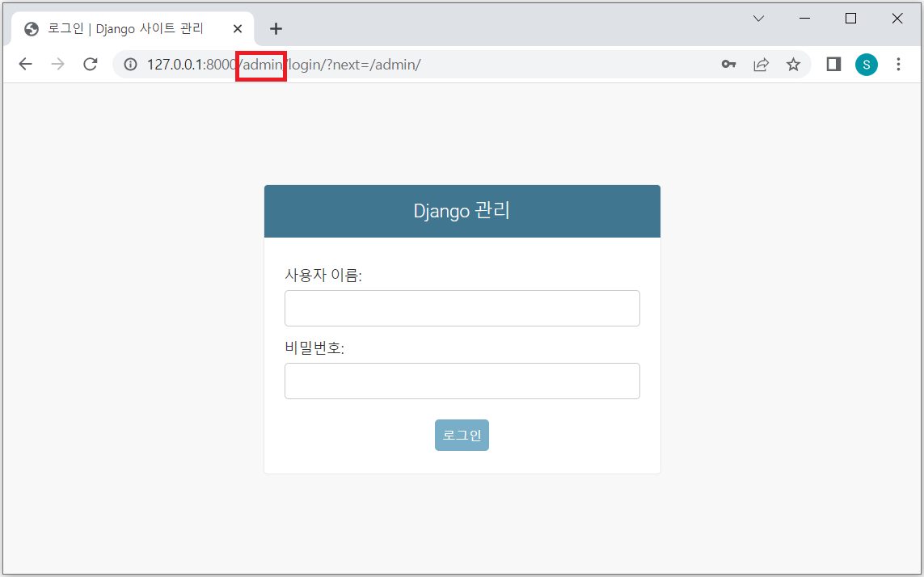This screenshot has height=577, width=924.
Task: Click the 사용자 이름: label
Action: tap(323, 275)
